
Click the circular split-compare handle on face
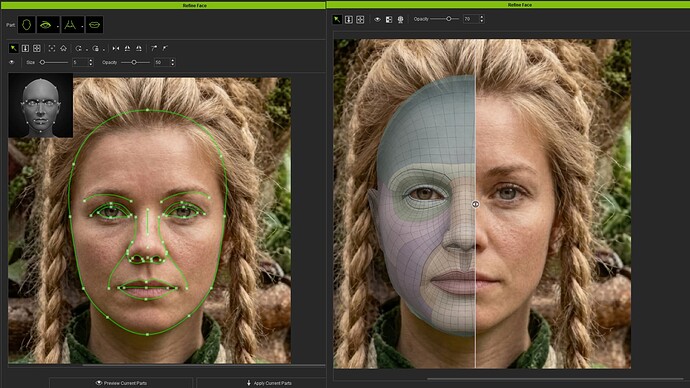click(x=475, y=204)
